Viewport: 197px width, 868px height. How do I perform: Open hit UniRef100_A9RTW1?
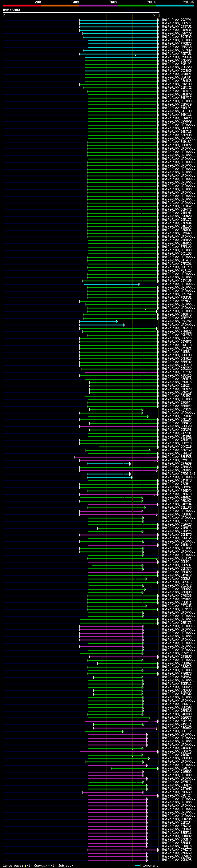tap(176, 54)
